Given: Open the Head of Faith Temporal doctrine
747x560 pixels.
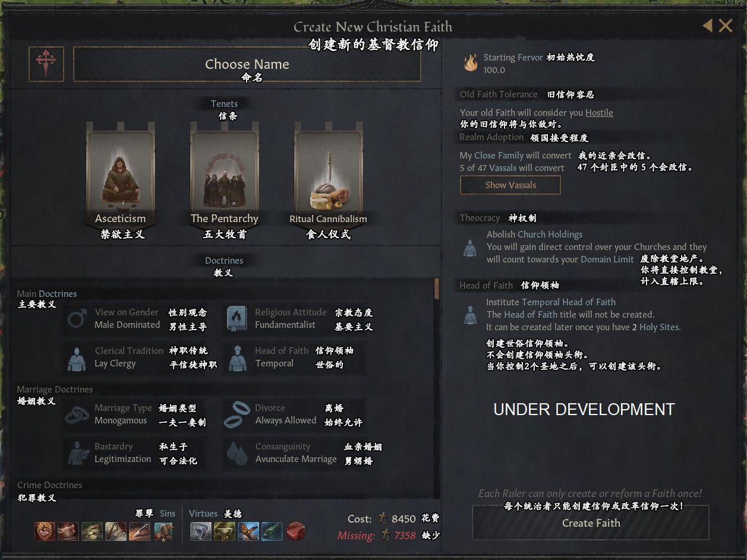Looking at the screenshot, I should (x=294, y=357).
